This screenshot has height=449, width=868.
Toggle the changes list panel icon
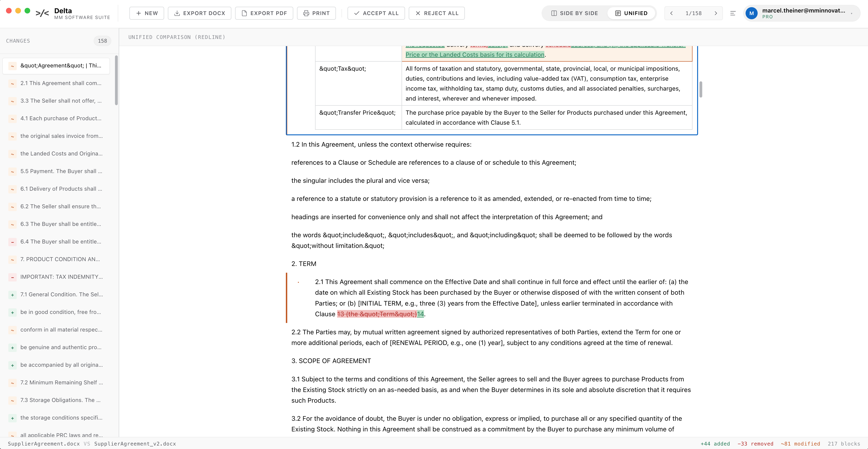[733, 13]
